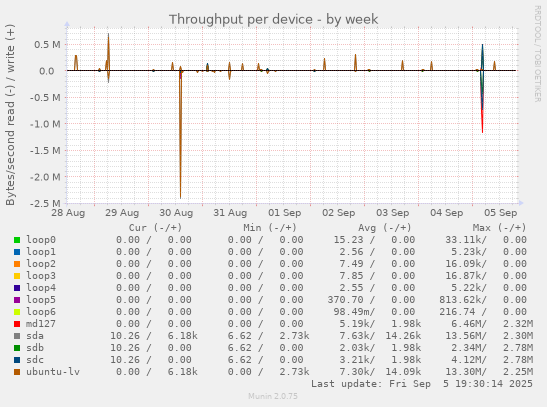Select the loop0 legend label
The image size is (547, 407).
click(41, 240)
